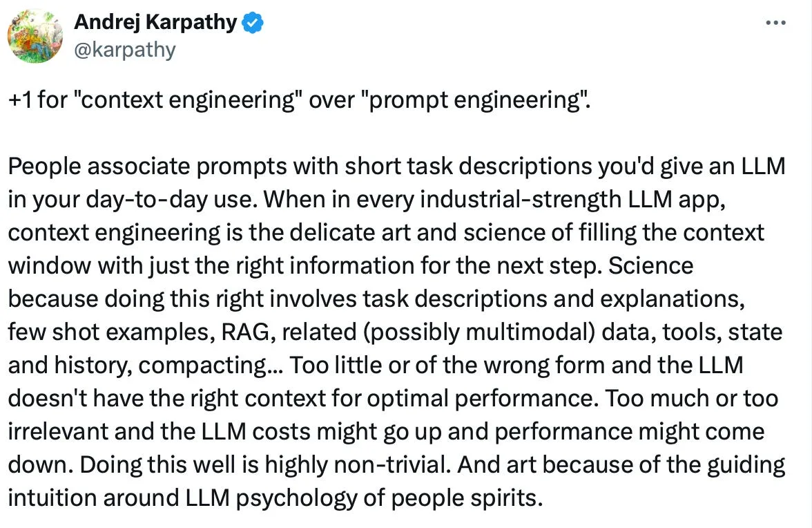The image size is (812, 528).
Task: Open the @karpathy handle link
Action: [125, 50]
